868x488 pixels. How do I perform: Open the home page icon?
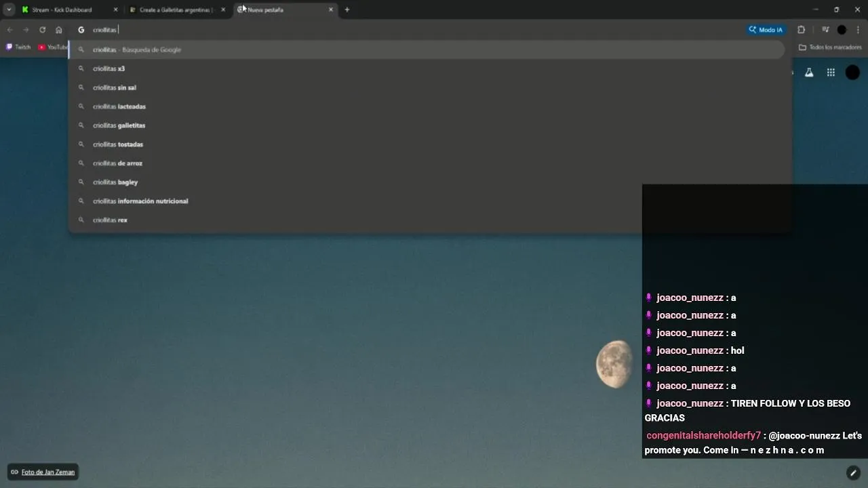pos(59,30)
